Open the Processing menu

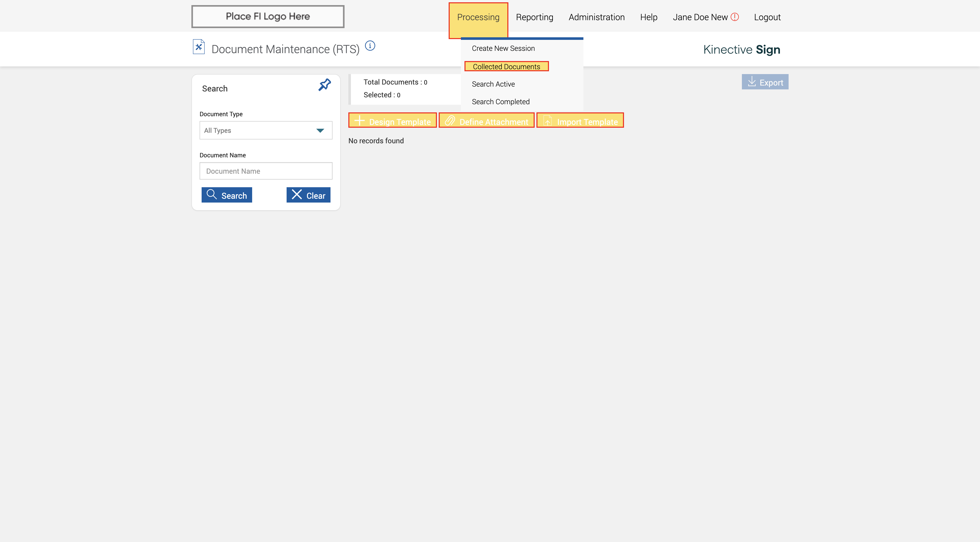tap(478, 18)
